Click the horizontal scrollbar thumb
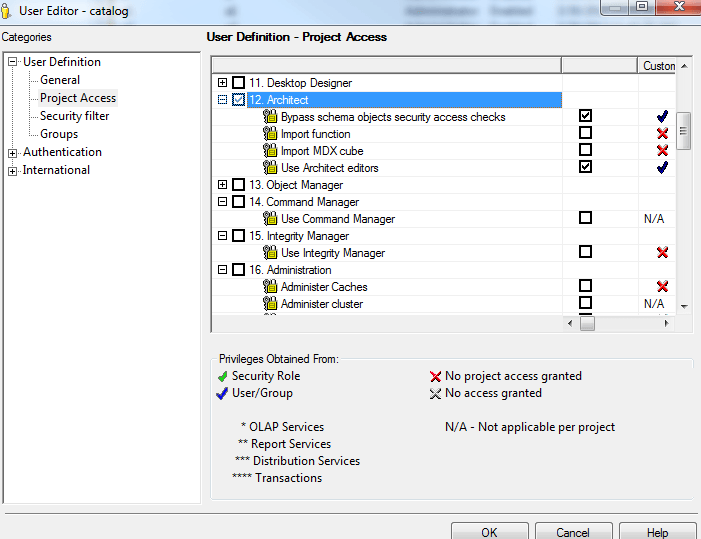The width and height of the screenshot is (701, 539). [x=587, y=323]
